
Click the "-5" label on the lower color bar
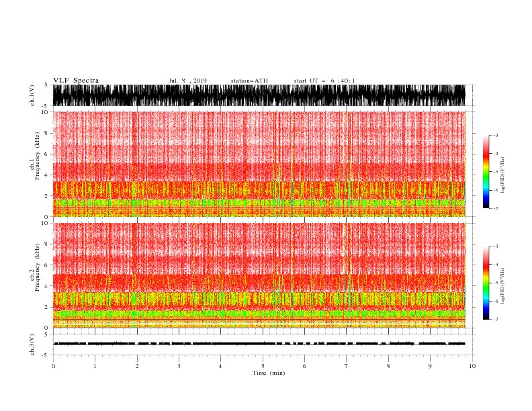(496, 283)
